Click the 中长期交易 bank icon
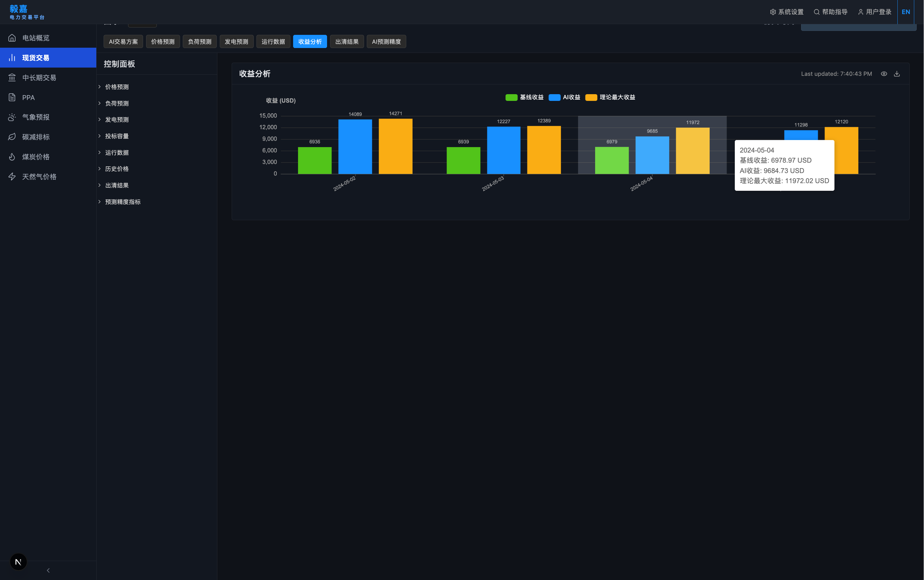This screenshot has height=580, width=924. (12, 77)
